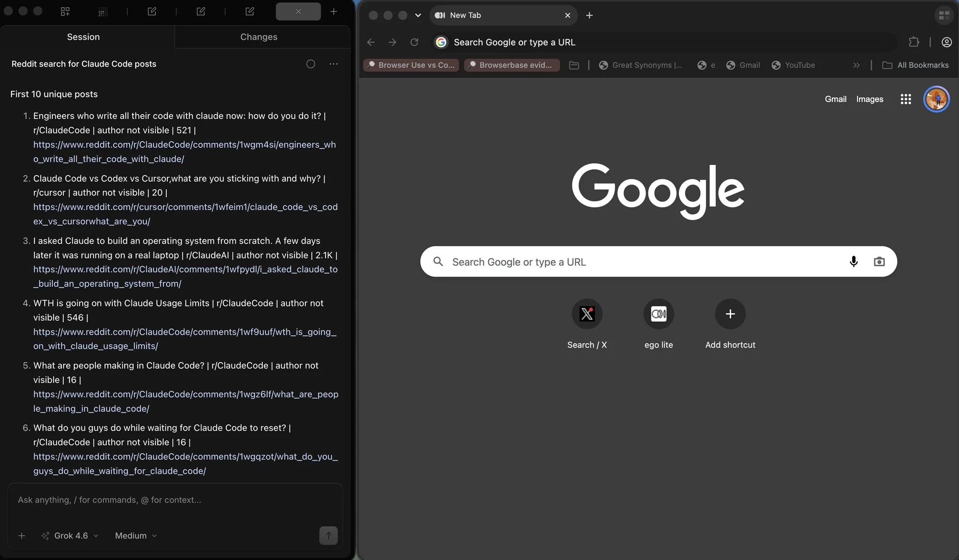Open the three-dot menu beside the session title
This screenshot has width=959, height=560.
click(x=334, y=64)
